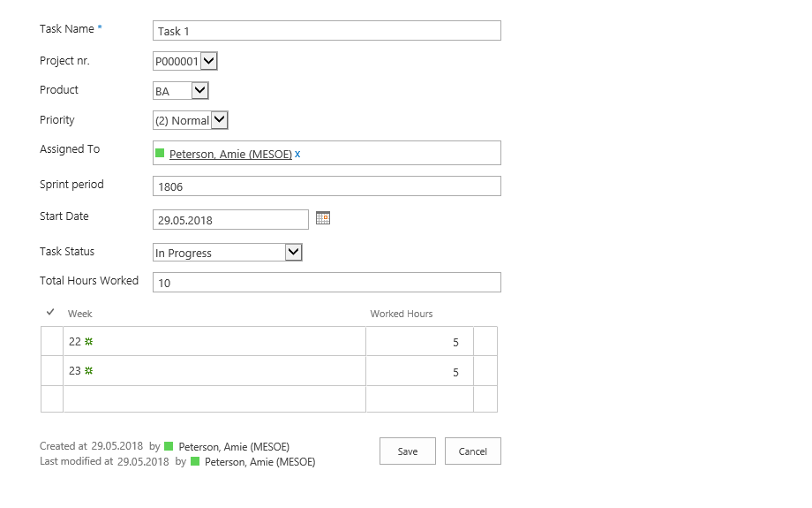Save the task form
812x508 pixels.
click(408, 451)
